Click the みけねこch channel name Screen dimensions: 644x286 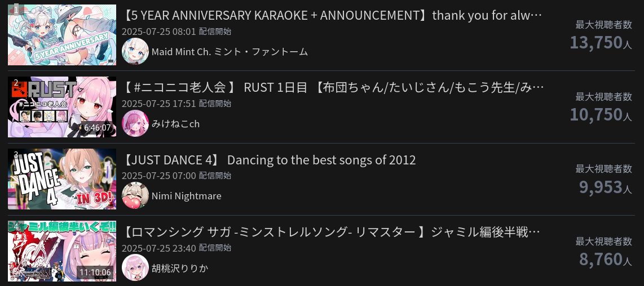point(175,124)
